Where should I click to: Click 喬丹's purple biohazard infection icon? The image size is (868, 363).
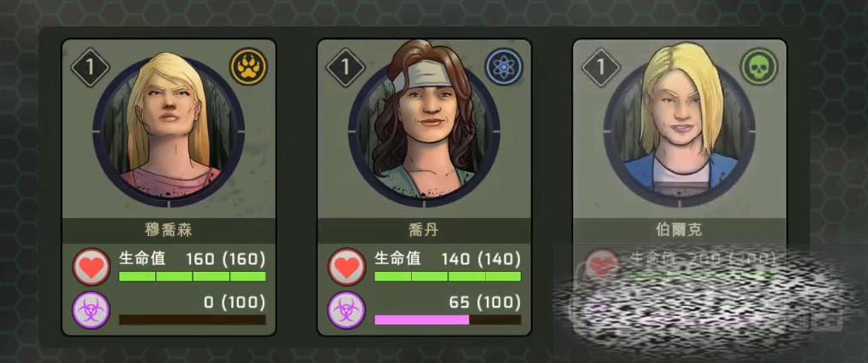[x=347, y=310]
